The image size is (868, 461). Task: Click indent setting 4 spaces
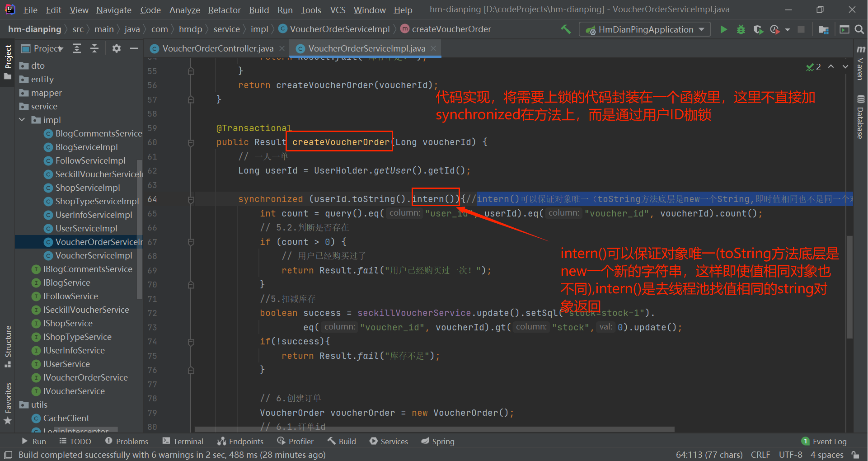(x=827, y=455)
